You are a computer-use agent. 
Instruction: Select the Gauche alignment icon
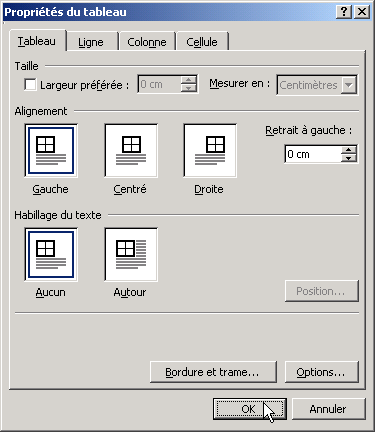tap(51, 150)
